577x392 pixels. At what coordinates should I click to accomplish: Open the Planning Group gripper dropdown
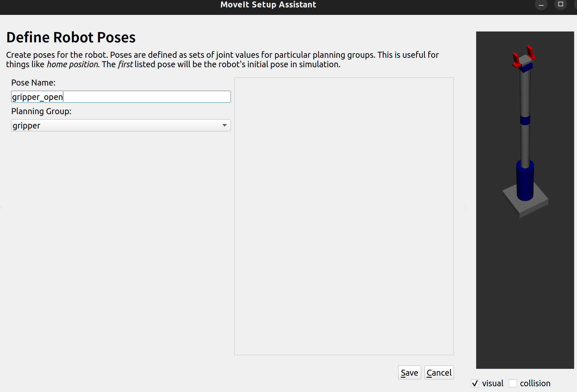click(x=121, y=126)
